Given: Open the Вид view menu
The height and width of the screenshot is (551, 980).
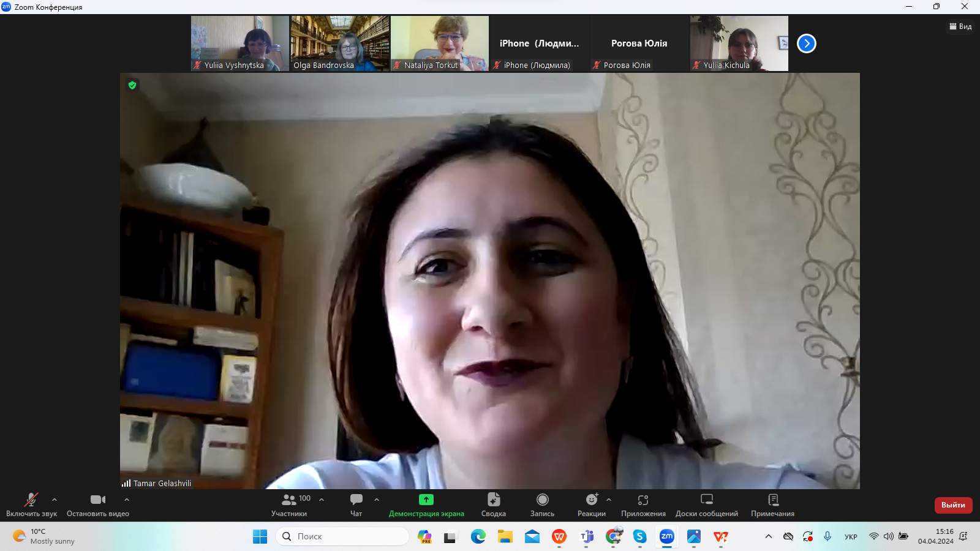Looking at the screenshot, I should 960,26.
